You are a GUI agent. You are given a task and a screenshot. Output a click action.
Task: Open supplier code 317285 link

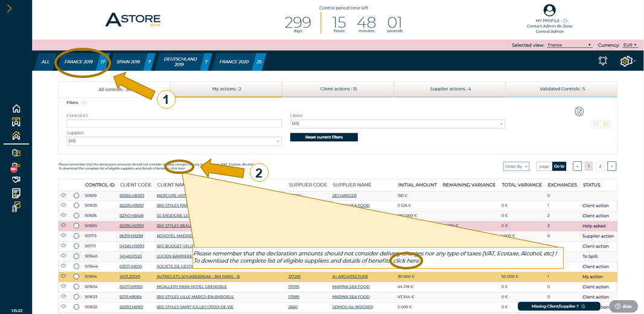[x=295, y=277]
